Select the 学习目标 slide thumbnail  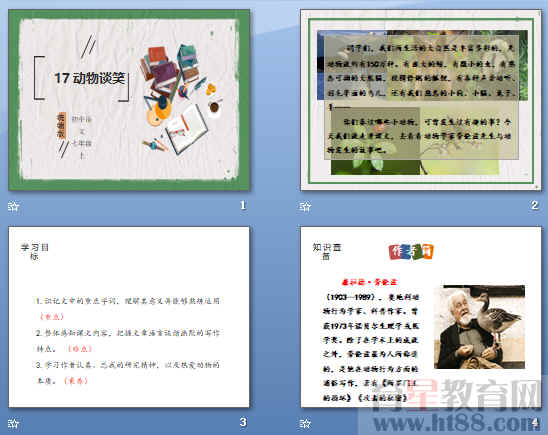[129, 317]
